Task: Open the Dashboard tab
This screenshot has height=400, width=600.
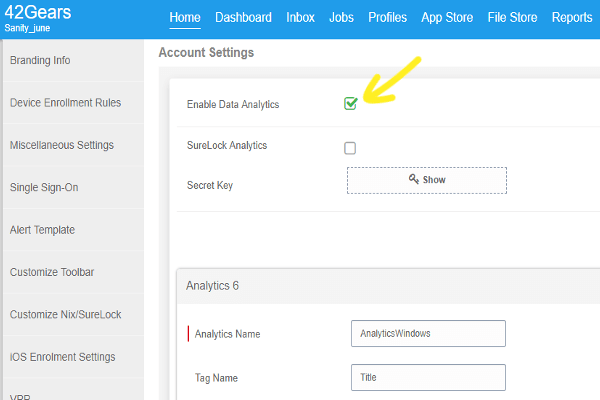Action: [243, 18]
